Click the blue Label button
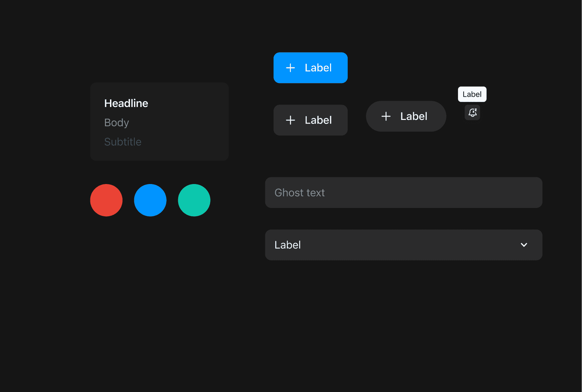 310,68
